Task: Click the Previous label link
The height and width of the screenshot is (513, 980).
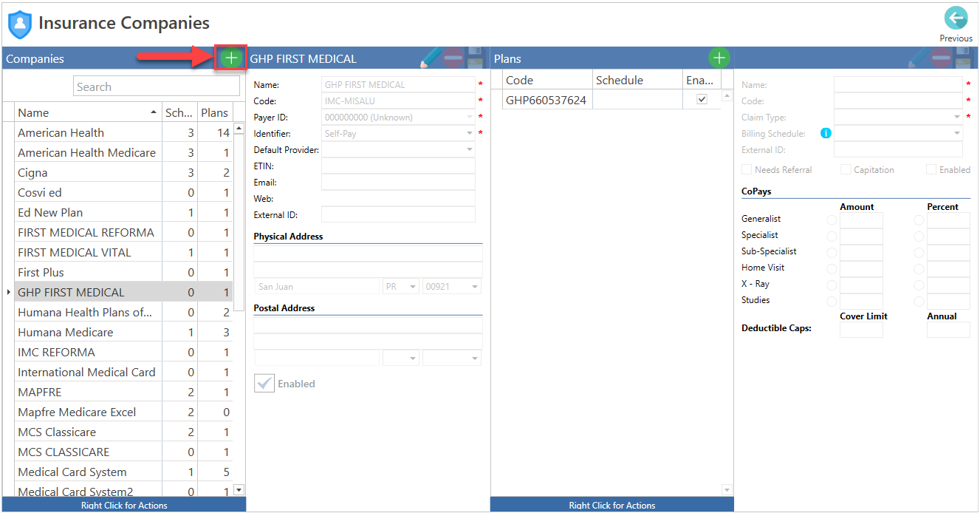Action: pyautogui.click(x=956, y=38)
